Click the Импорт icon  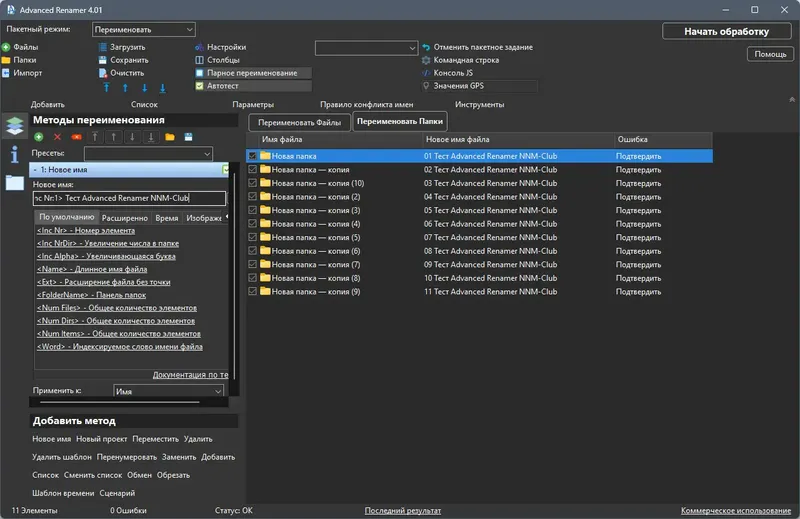[6, 73]
